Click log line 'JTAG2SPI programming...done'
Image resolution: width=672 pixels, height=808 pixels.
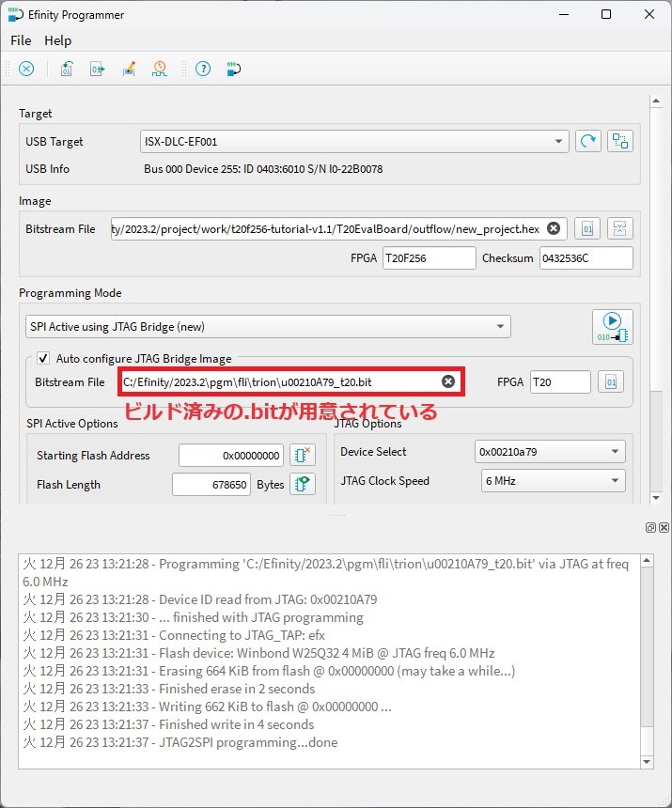pos(180,742)
